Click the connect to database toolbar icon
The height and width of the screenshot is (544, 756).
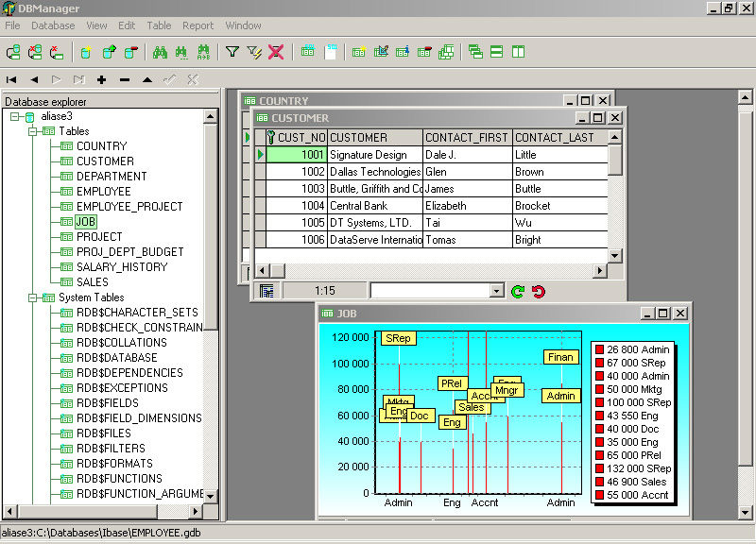pyautogui.click(x=13, y=52)
